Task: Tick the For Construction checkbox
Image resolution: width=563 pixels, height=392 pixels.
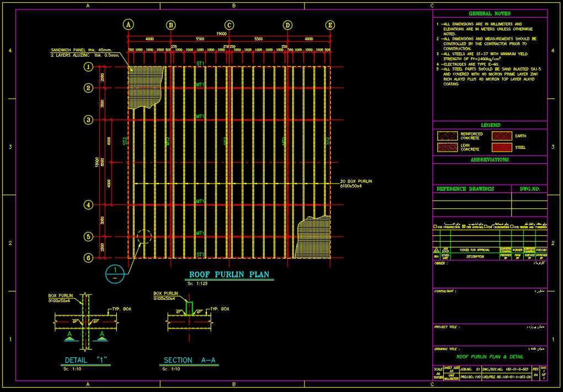Action: [436, 227]
